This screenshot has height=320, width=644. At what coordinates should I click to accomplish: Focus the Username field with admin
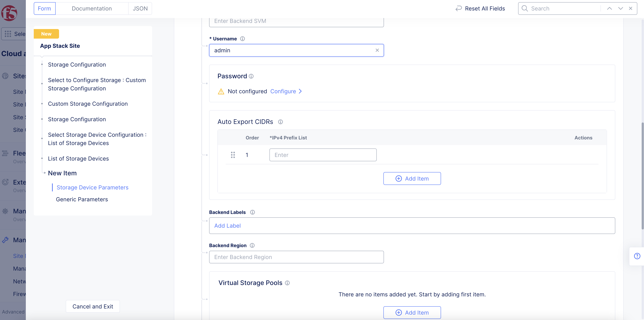tap(297, 50)
